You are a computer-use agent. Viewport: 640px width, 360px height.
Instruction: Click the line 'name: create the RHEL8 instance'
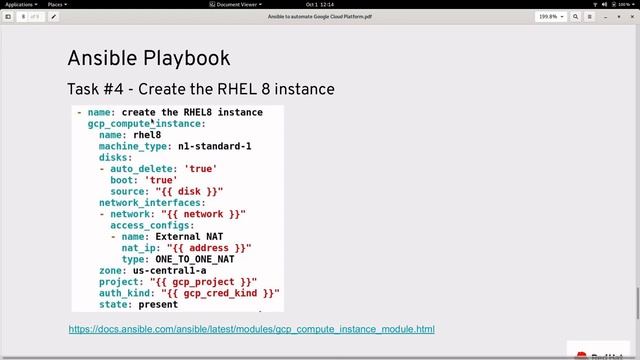point(170,112)
